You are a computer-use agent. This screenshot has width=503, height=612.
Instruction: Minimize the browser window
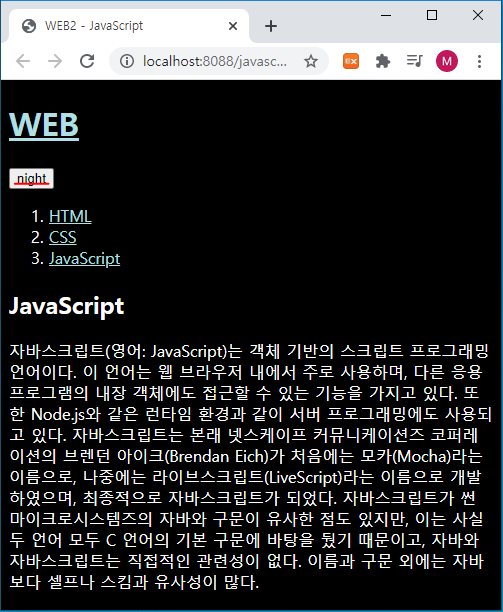coord(386,16)
